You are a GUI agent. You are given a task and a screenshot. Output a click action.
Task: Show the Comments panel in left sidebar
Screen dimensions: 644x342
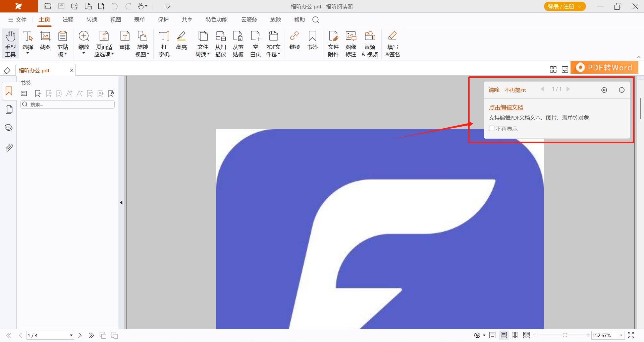click(9, 128)
